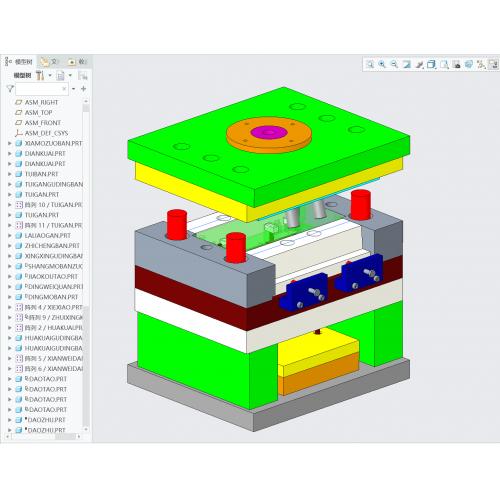The width and height of the screenshot is (500, 500).
Task: Click the Repaint screen icon
Action: (x=407, y=64)
